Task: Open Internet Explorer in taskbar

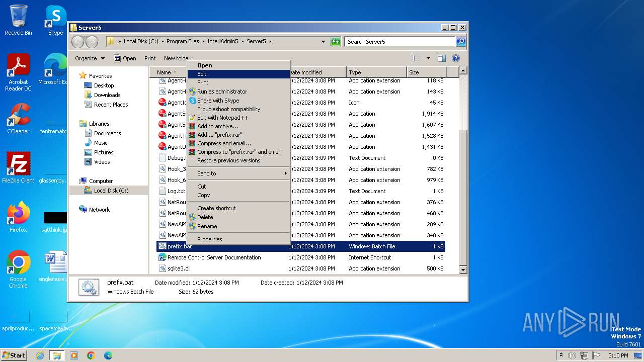Action: (40, 355)
